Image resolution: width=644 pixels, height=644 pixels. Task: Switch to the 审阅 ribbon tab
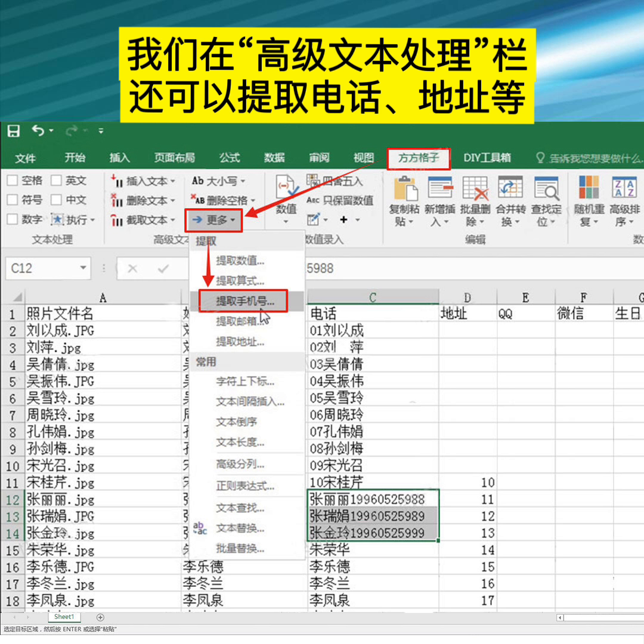(x=319, y=157)
